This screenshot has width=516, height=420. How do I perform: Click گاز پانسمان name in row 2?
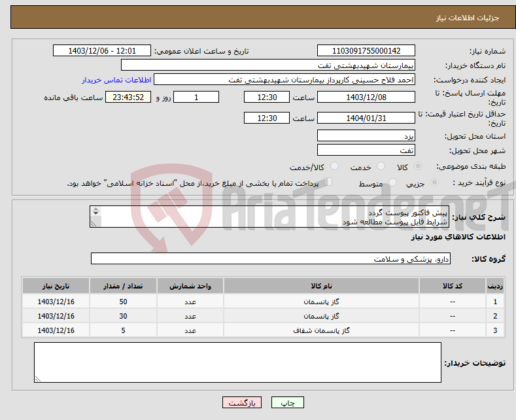click(x=321, y=316)
